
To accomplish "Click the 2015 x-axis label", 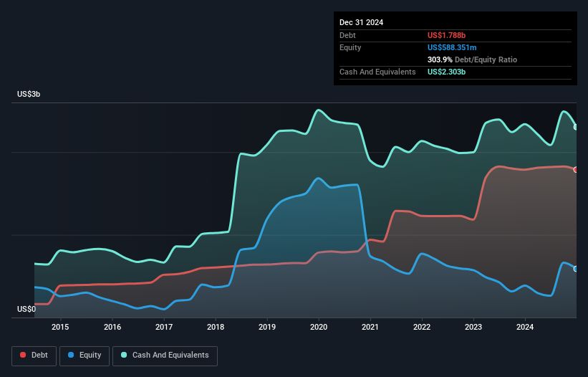I will (60, 327).
